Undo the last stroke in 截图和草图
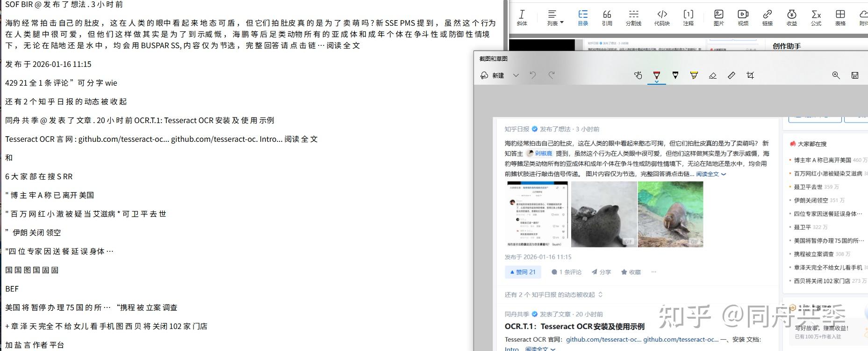 click(533, 75)
